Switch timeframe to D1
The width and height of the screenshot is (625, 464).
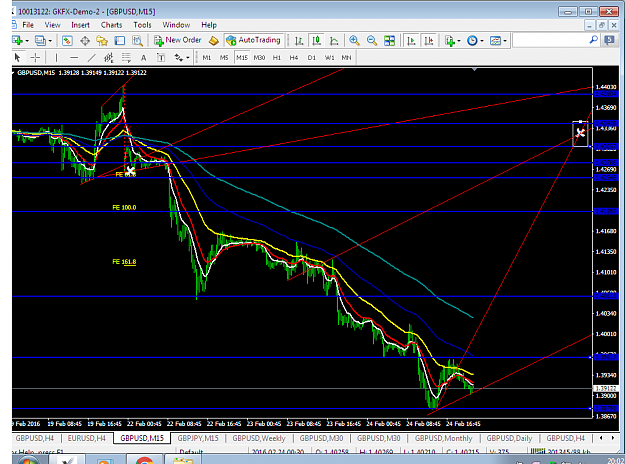311,58
